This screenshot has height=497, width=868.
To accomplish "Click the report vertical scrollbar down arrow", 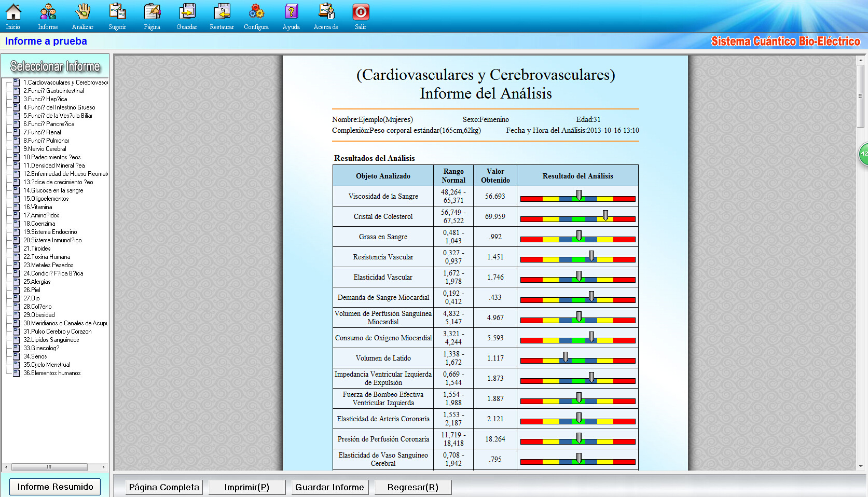I will (x=861, y=466).
